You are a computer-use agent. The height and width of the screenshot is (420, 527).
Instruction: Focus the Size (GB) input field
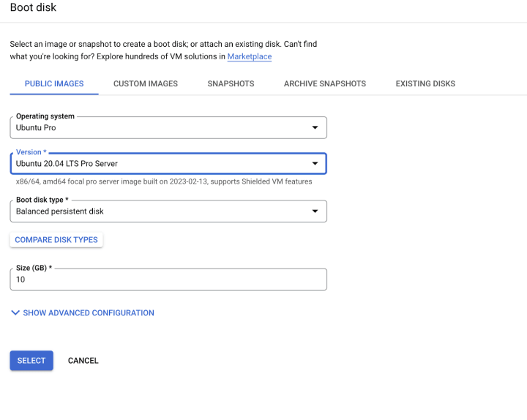[x=168, y=280]
